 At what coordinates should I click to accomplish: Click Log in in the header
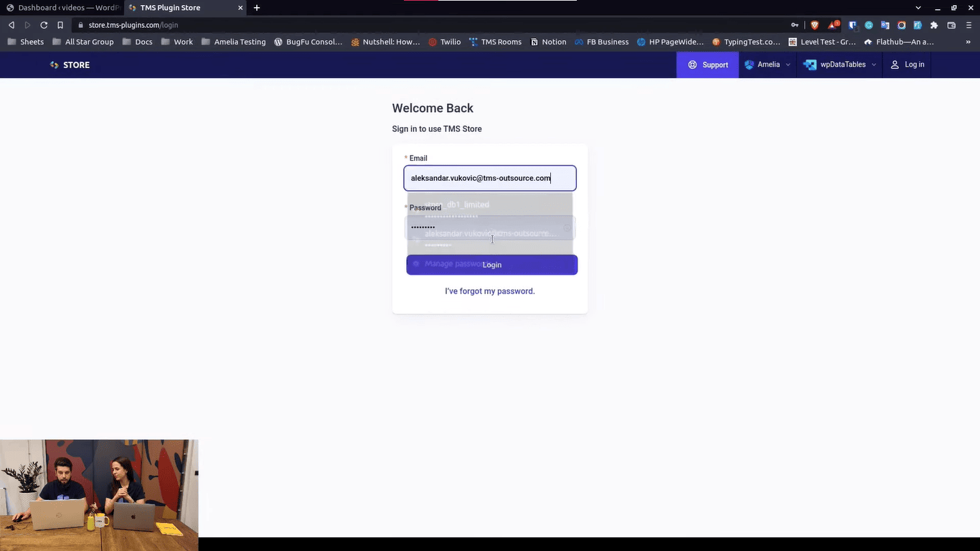pos(908,65)
